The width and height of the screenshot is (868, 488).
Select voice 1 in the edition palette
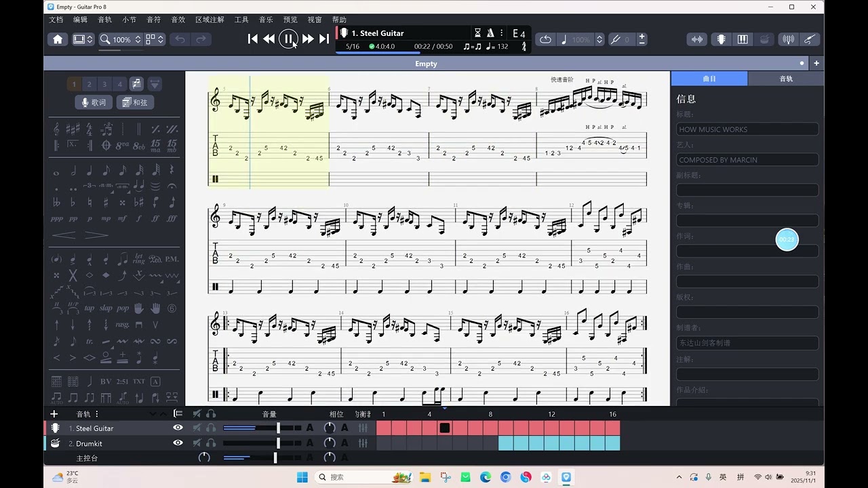tap(75, 84)
